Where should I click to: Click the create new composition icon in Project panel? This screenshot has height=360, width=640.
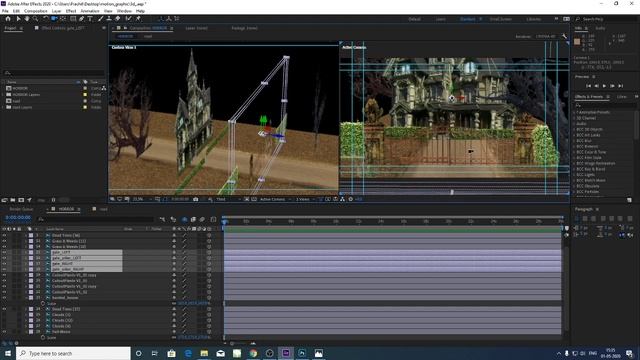click(21, 200)
